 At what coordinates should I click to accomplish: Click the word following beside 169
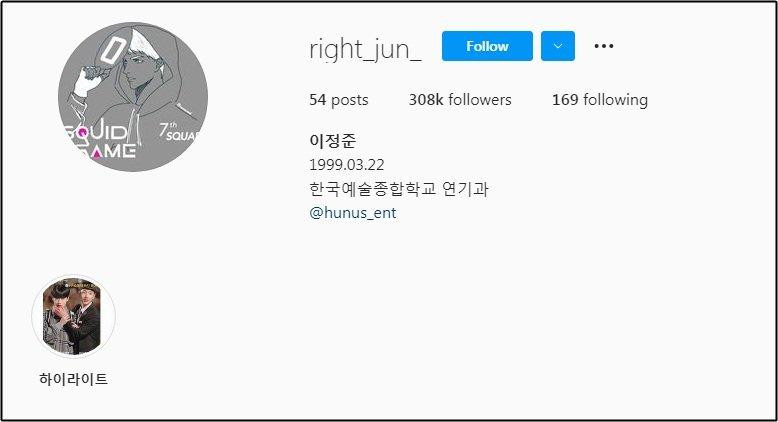616,100
